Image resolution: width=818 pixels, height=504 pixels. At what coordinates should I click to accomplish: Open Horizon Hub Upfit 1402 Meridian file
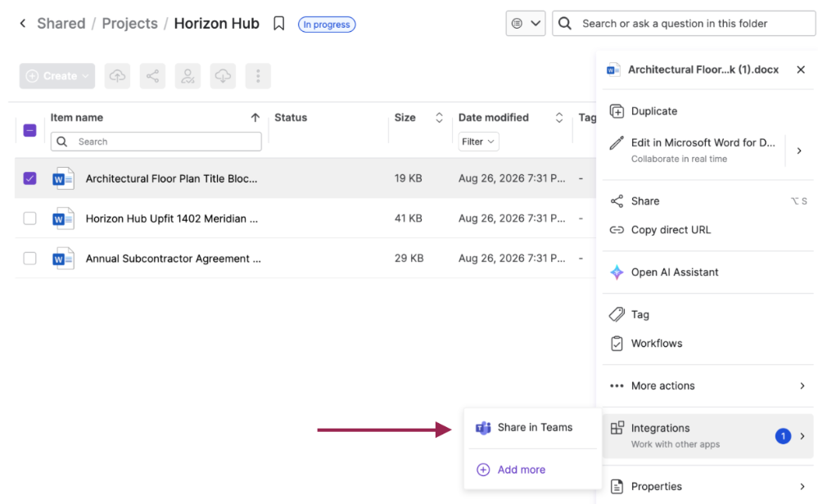pos(172,219)
